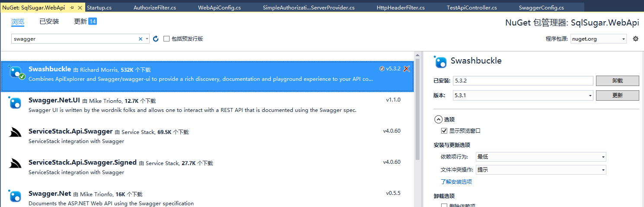Viewport: 644px width, 207px height.
Task: Switch to the Installed tab
Action: coord(49,22)
